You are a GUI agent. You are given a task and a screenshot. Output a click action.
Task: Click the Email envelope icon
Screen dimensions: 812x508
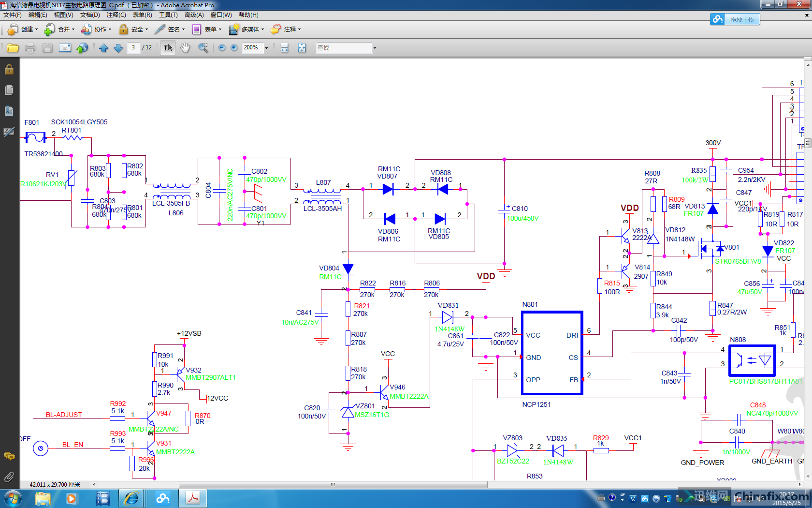tap(65, 48)
